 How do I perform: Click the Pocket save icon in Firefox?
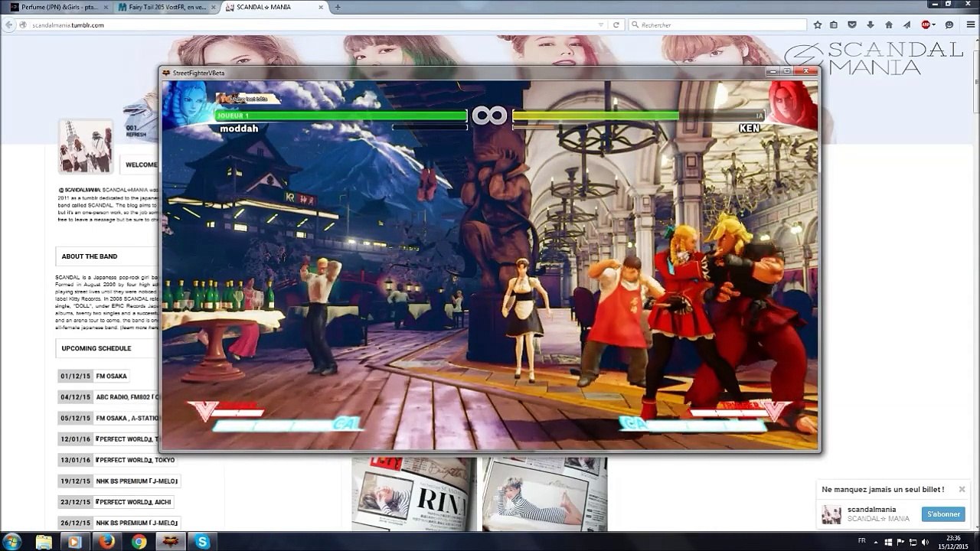click(852, 24)
